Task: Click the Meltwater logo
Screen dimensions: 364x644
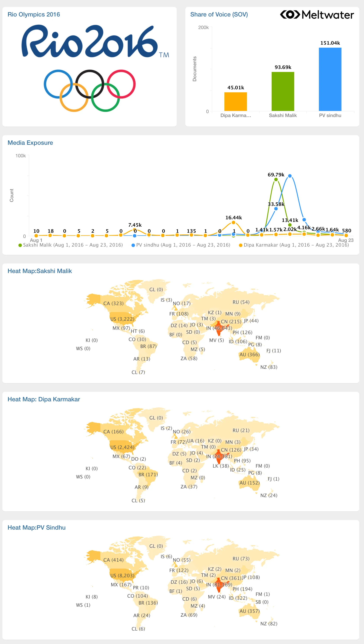Action: (317, 15)
